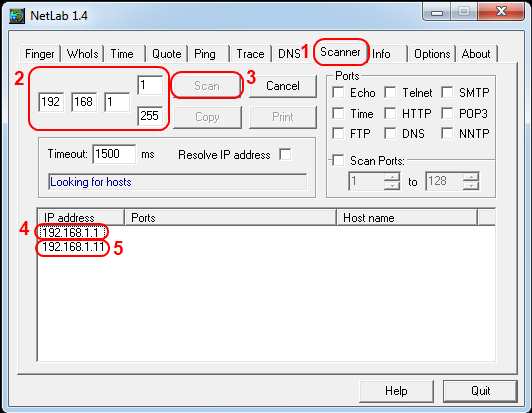
Task: Open the About tab
Action: (476, 54)
